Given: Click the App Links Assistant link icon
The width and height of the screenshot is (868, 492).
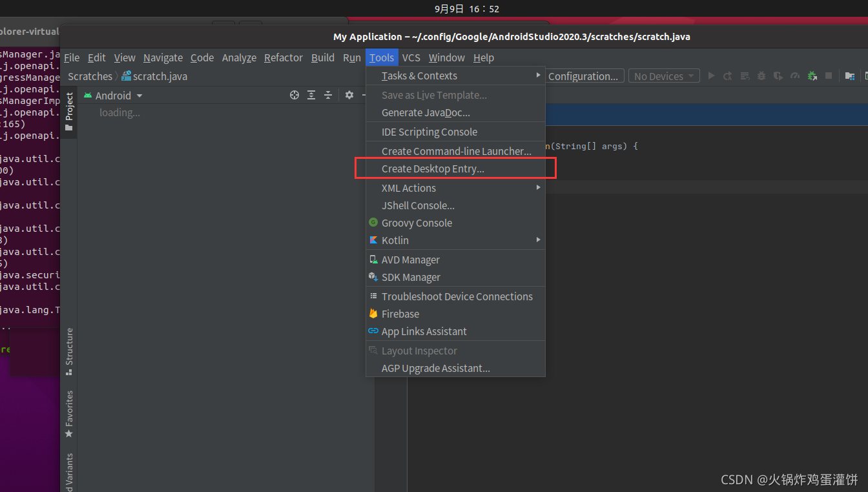Looking at the screenshot, I should coord(373,331).
